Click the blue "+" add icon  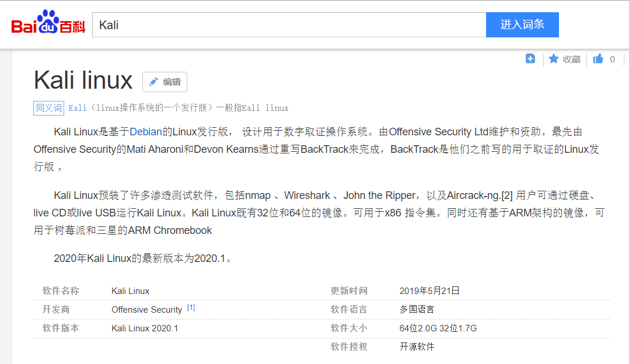(x=530, y=59)
